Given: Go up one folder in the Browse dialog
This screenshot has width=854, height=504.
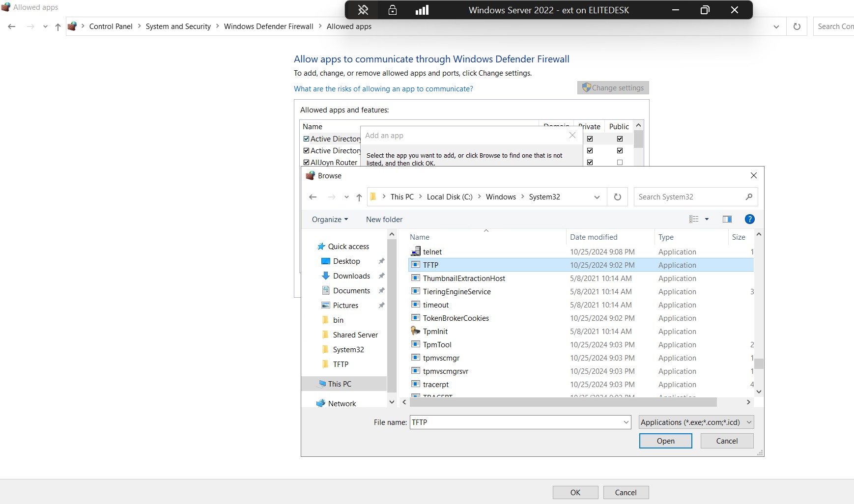Looking at the screenshot, I should tap(359, 197).
